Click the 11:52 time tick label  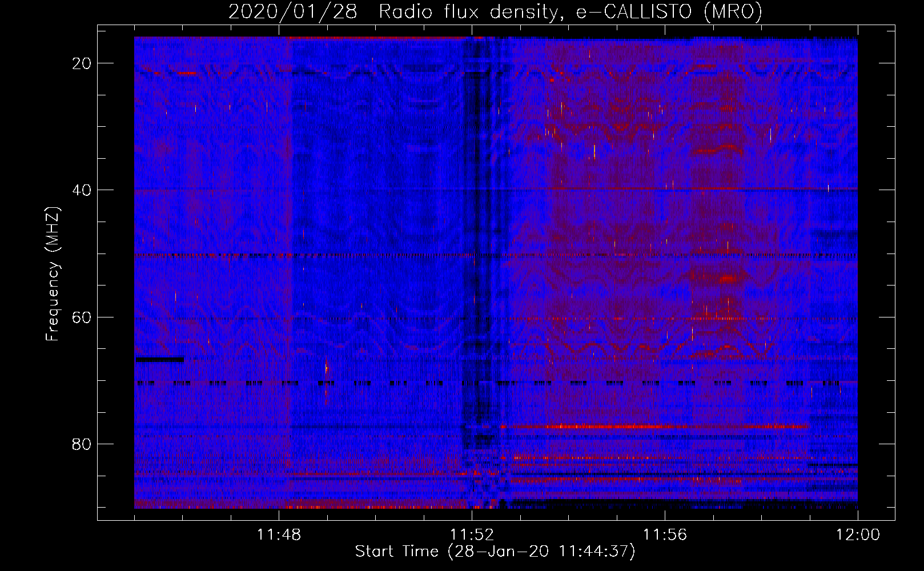point(472,534)
